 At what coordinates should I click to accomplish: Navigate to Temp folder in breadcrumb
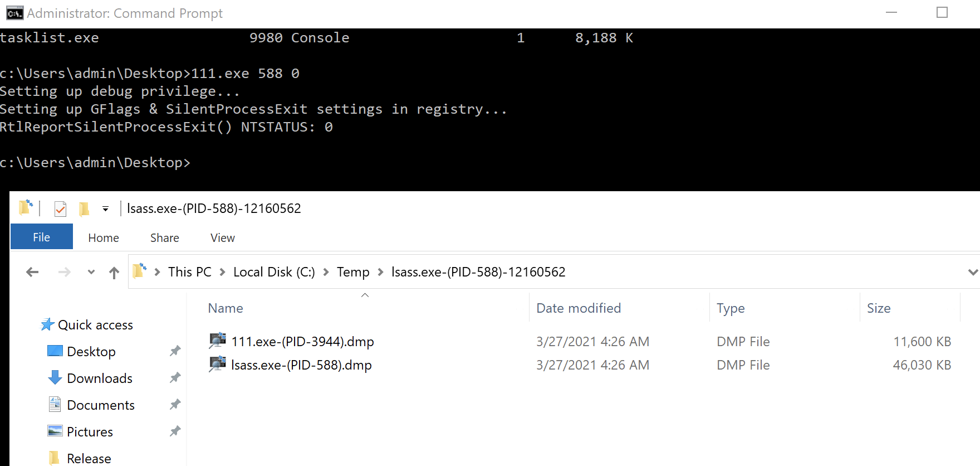(353, 272)
